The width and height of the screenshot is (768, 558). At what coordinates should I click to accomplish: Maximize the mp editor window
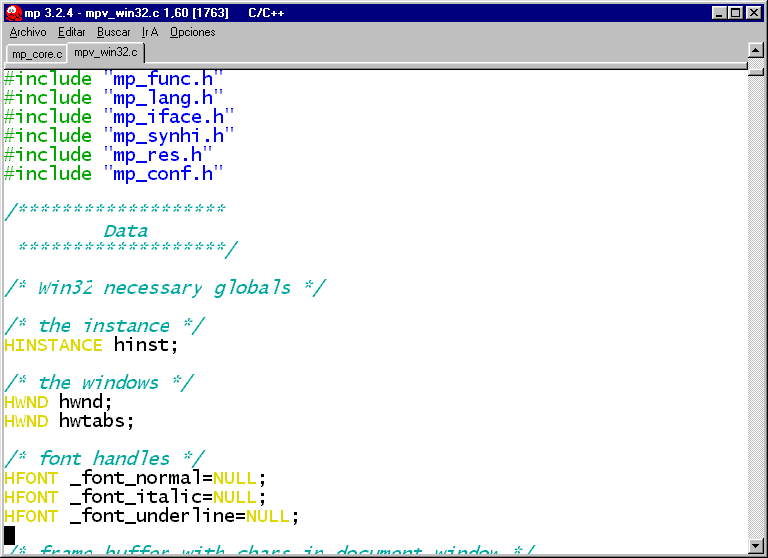pos(736,12)
